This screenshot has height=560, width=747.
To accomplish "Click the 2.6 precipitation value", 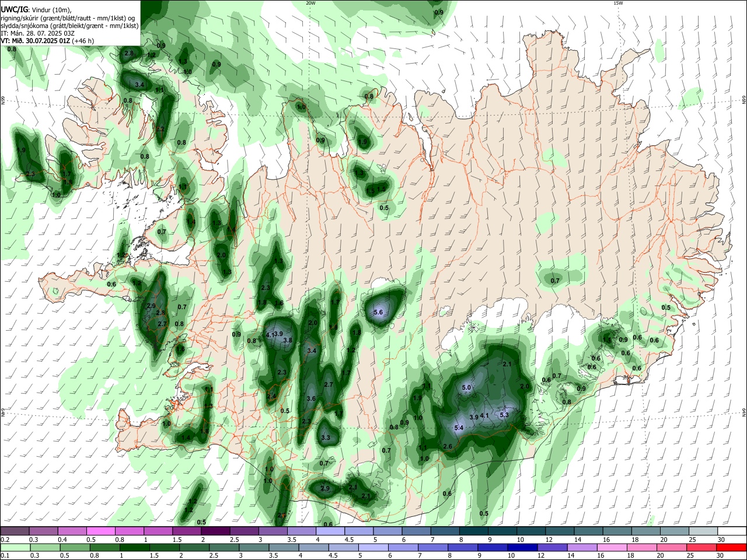I will tap(448, 447).
